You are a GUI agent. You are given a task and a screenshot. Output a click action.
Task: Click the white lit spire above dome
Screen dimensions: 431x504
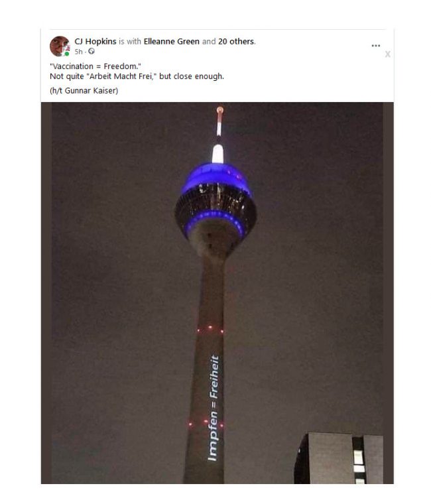(217, 154)
